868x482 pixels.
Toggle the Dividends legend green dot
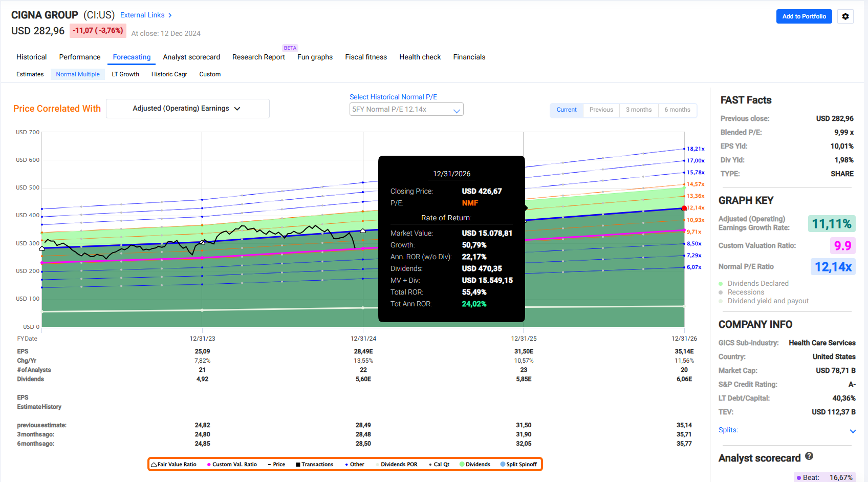point(462,465)
